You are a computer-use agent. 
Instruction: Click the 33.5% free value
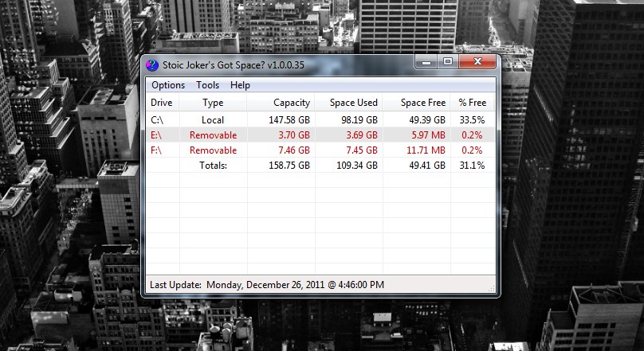pyautogui.click(x=472, y=120)
